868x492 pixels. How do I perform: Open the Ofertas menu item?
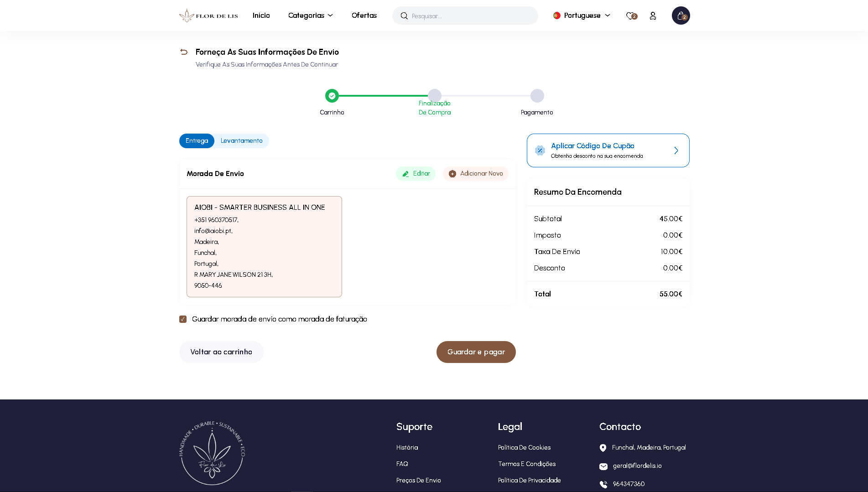click(x=364, y=16)
